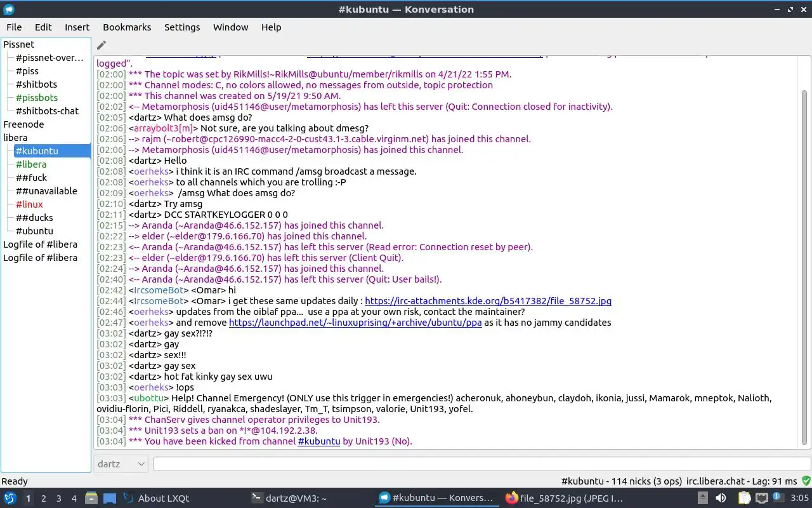
Task: Click the Ready status bar text
Action: coord(15,481)
